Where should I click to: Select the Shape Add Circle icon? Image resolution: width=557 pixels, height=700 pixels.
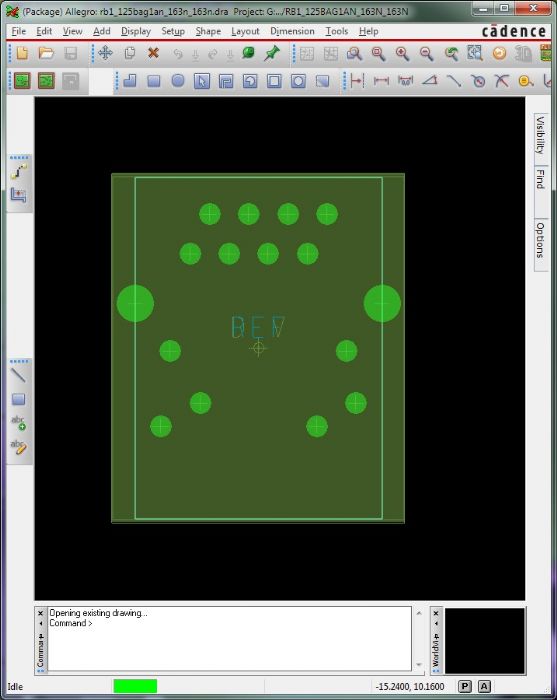(x=178, y=81)
